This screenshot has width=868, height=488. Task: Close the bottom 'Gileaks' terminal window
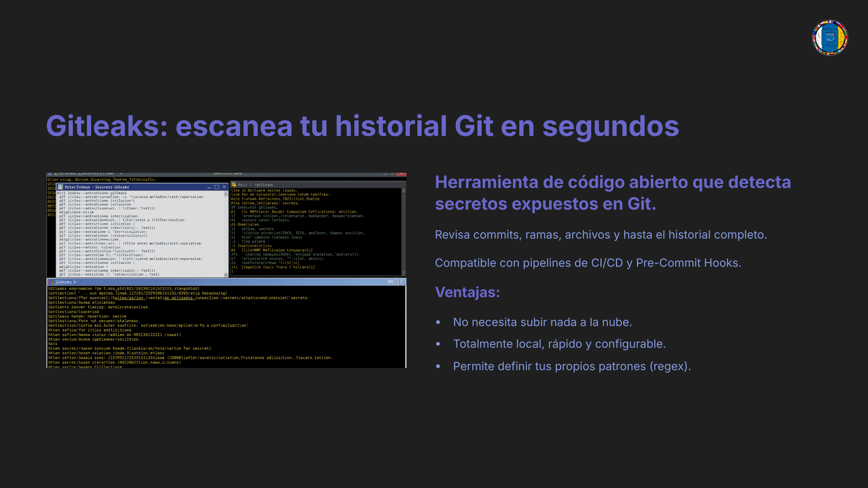coord(403,282)
